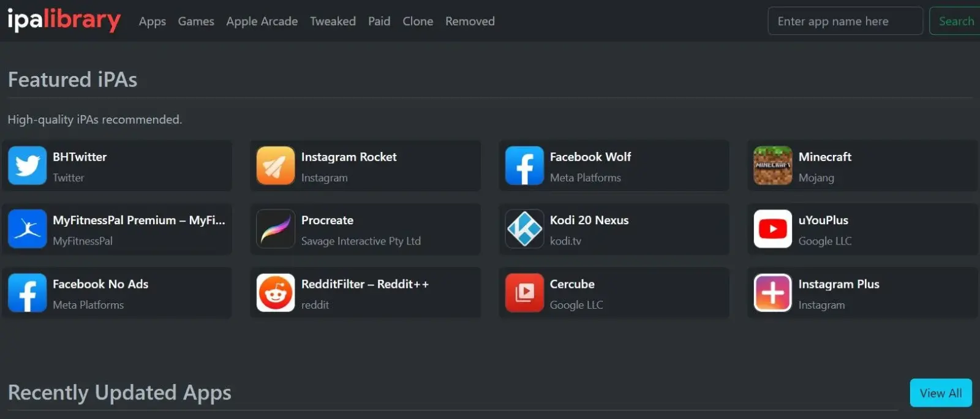Click 'Meta Platforms' under Facebook Wolf
Screen dimensions: 980x419
click(586, 178)
